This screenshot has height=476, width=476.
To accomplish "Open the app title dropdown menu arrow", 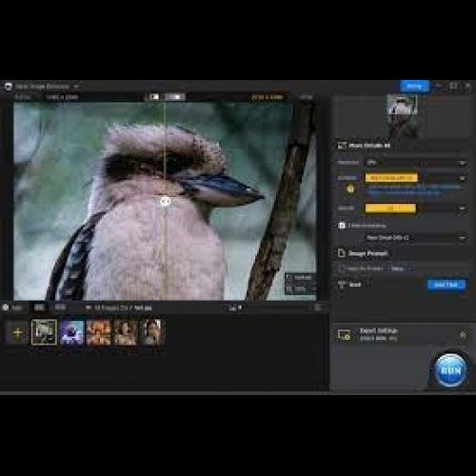I will [76, 87].
